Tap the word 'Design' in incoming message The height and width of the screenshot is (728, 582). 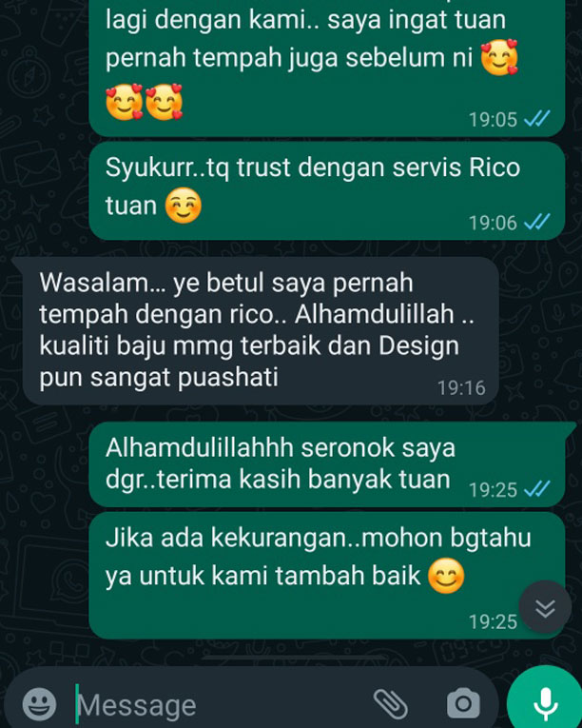419,345
